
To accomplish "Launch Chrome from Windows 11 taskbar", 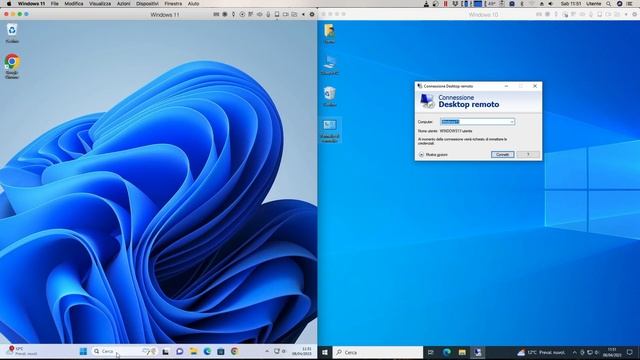I will tap(234, 351).
